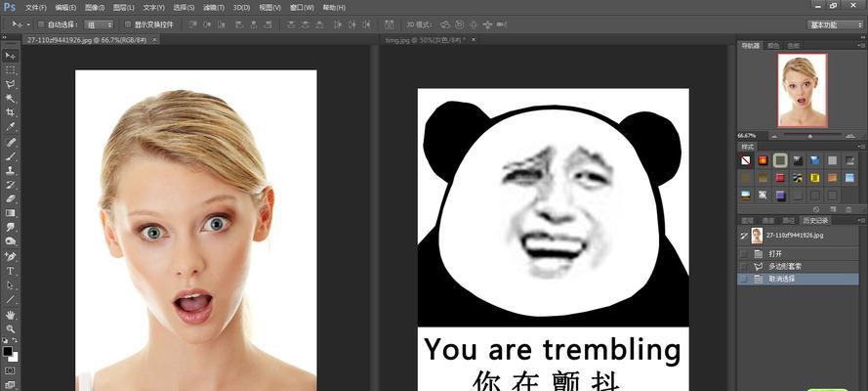Viewport: 868px width, 391px height.
Task: Apply the red style swatch
Action: (x=780, y=178)
